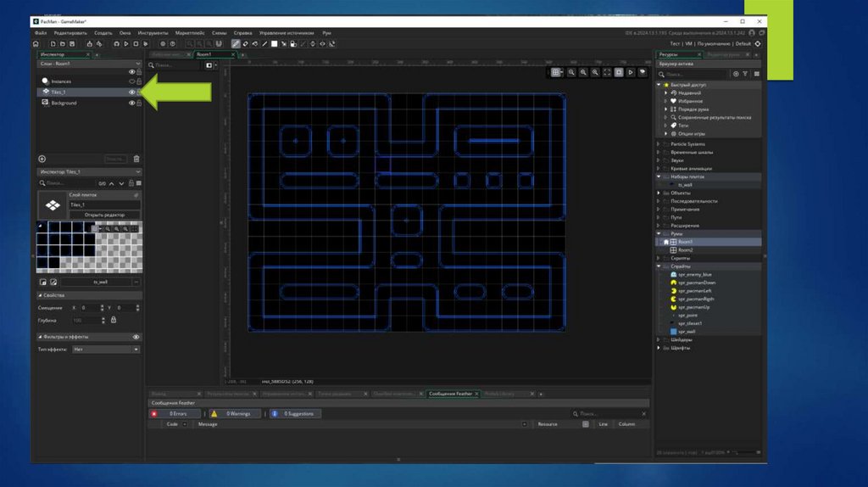Click the filter icon in the asset browser
Image resolution: width=868 pixels, height=487 pixels.
tap(745, 75)
